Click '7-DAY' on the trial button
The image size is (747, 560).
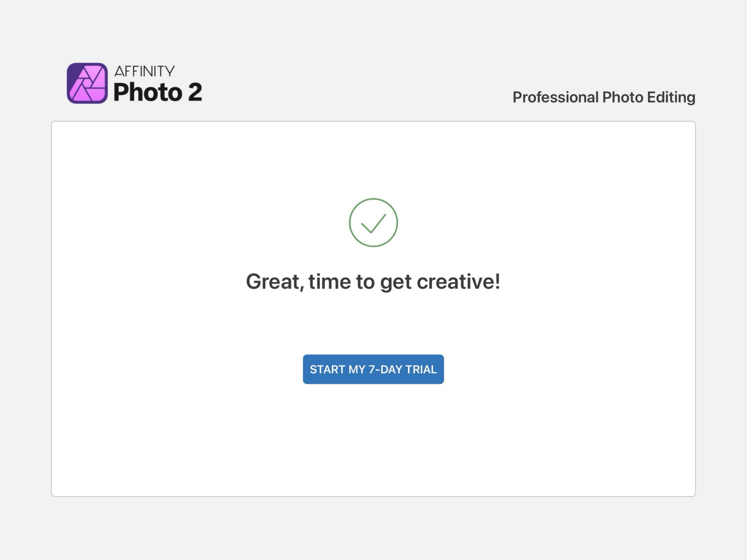385,369
